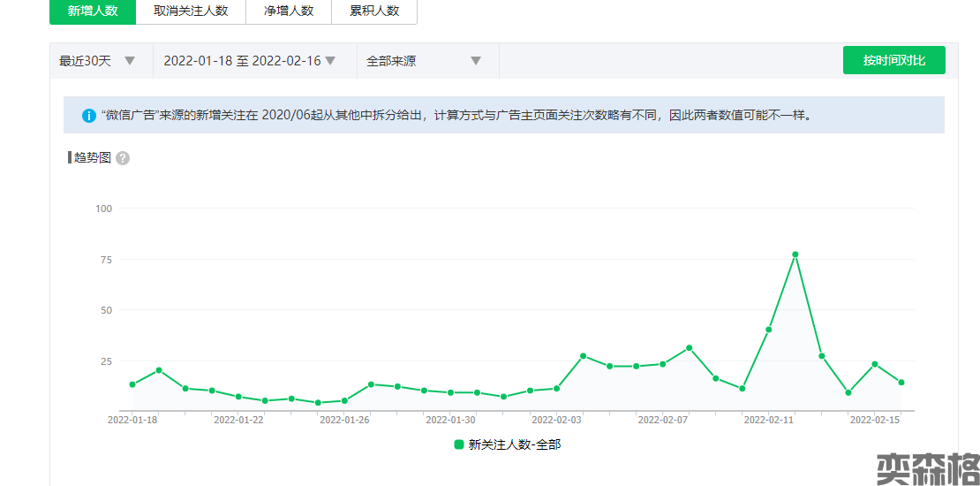Click the arrow next to 最近30天
Screen dimensions: 980x486
pos(130,61)
